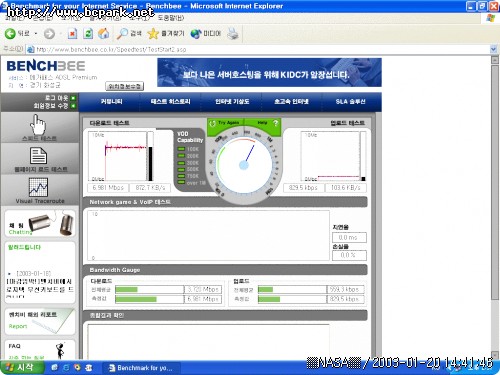The height and width of the screenshot is (375, 500).
Task: Click the download speed 6.981 Mbps value
Action: (x=108, y=188)
